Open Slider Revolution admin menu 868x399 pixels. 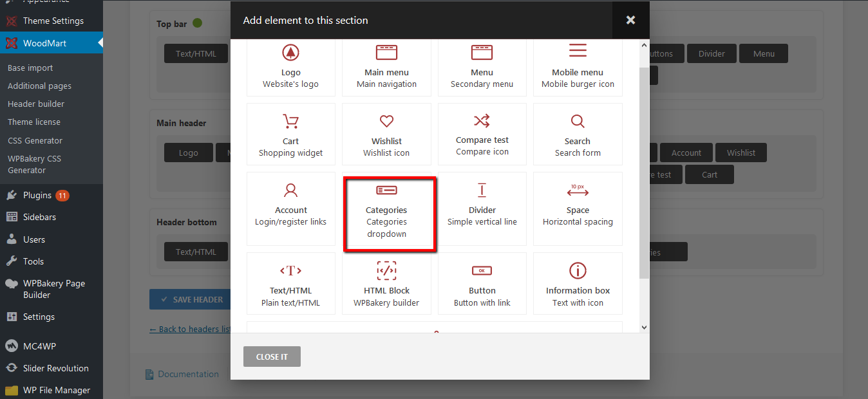coord(52,368)
